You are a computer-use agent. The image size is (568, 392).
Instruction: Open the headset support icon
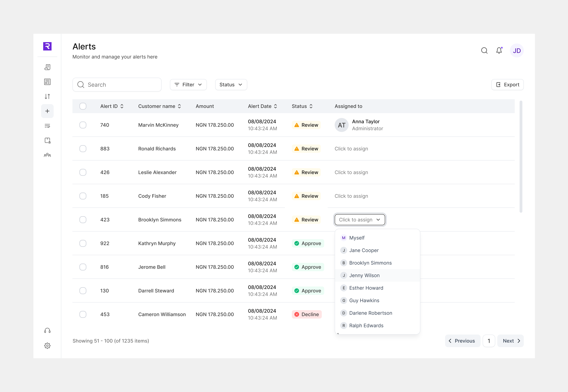click(47, 331)
